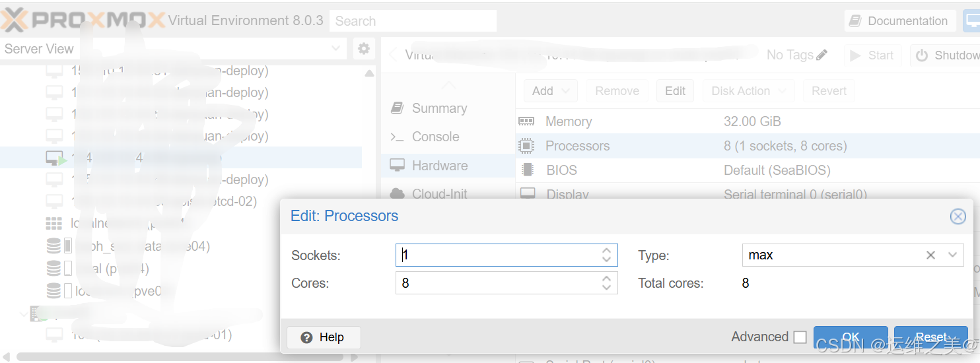Viewport: 980px width, 363px height.
Task: Click the back chevron beside Virtual Machine title
Action: coord(393,55)
